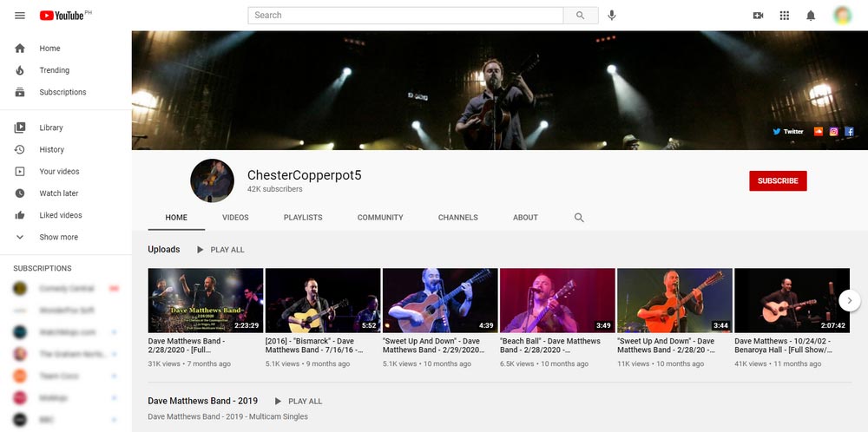The height and width of the screenshot is (432, 868).
Task: Click the SUBSCRIPTIONS sidebar heading
Action: click(x=42, y=268)
